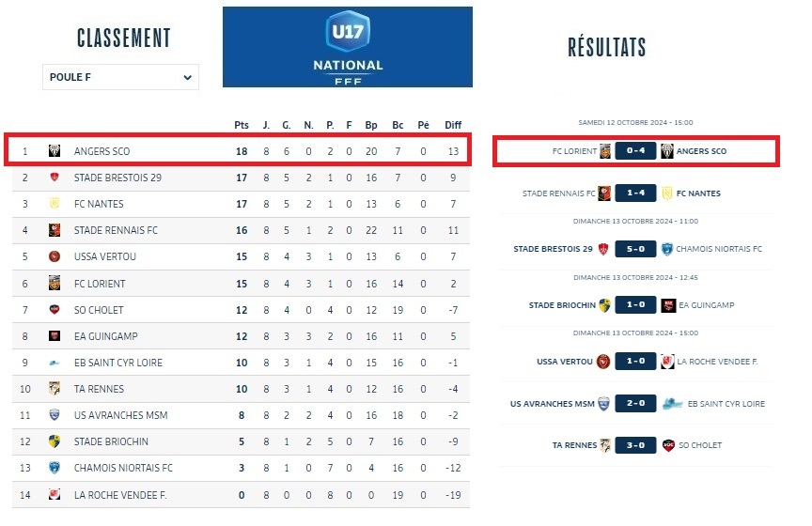This screenshot has height=526, width=812.
Task: Click the EA Guingamp crest in standings
Action: [x=55, y=335]
